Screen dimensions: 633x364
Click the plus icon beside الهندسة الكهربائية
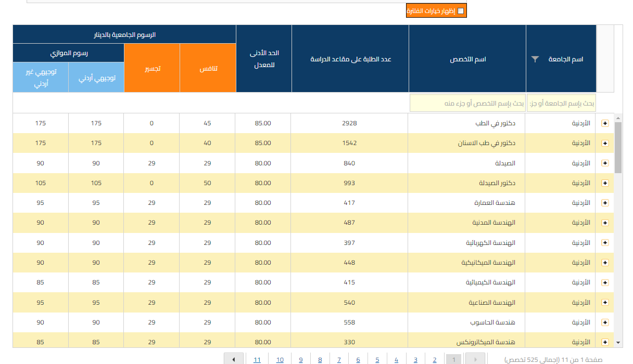(x=604, y=242)
